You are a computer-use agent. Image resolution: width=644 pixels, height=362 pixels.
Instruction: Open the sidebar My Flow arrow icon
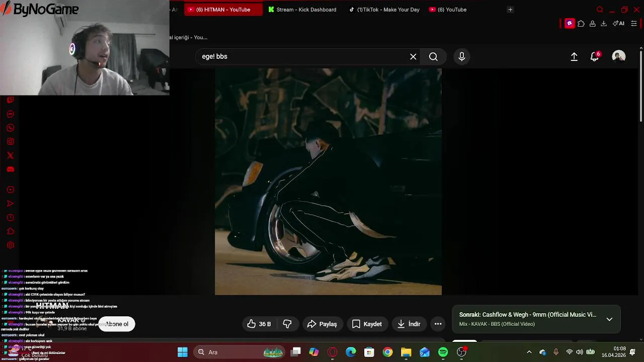click(x=10, y=204)
